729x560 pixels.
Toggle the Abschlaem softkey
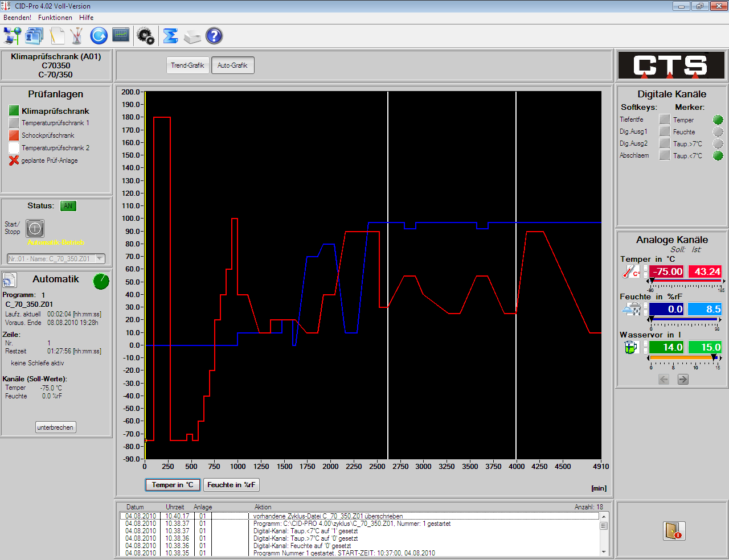point(664,155)
